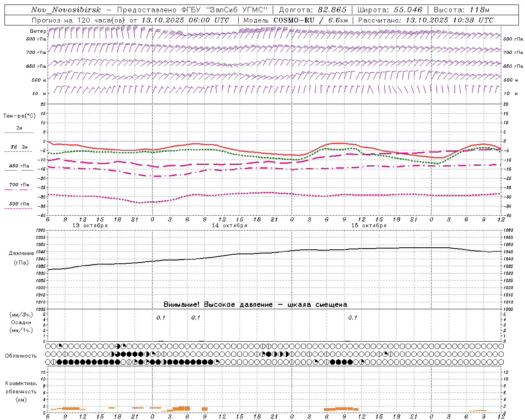Click the left "500 м" wind level label

click(39, 80)
